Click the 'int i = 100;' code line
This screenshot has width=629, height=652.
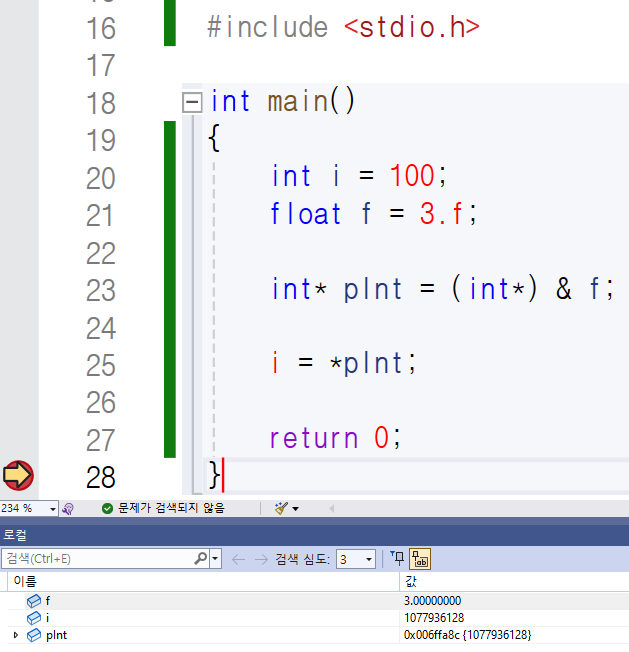point(359,175)
